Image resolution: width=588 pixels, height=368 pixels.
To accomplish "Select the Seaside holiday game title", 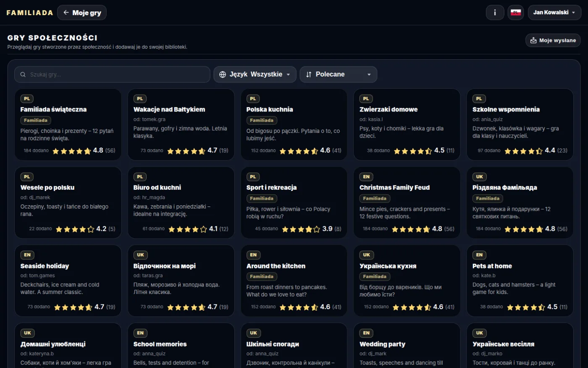I will click(45, 266).
